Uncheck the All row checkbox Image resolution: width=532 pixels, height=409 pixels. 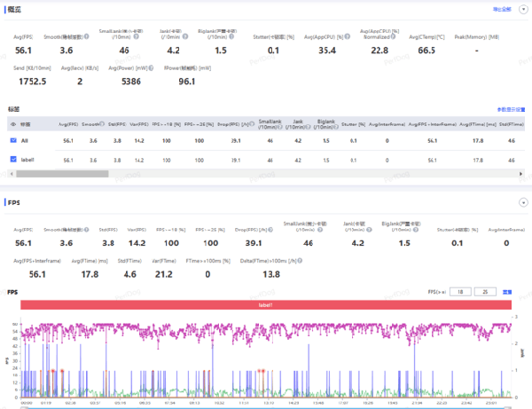[x=13, y=140]
